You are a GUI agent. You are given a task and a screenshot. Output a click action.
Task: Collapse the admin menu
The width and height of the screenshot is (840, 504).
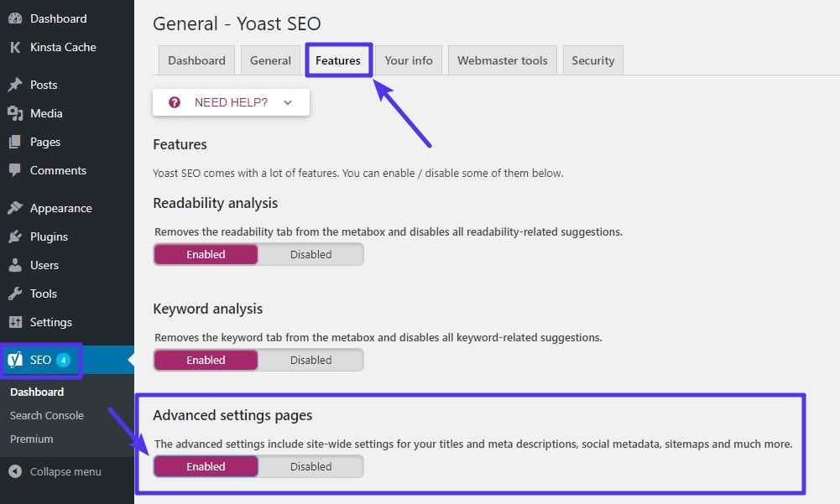click(x=55, y=471)
